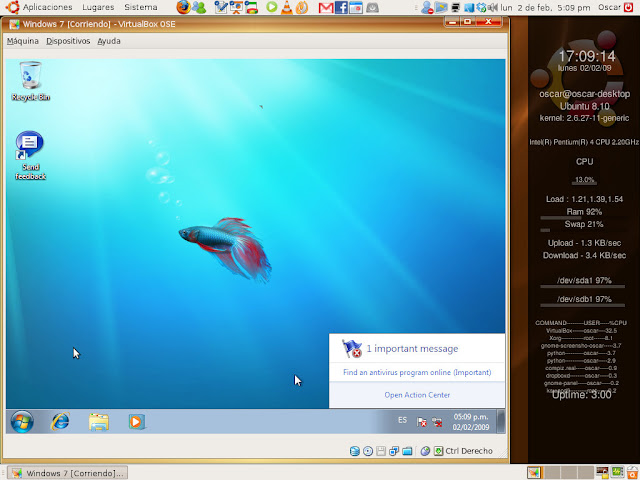
Task: Launch the spreadsheet chart icon in the panel
Action: (251, 7)
